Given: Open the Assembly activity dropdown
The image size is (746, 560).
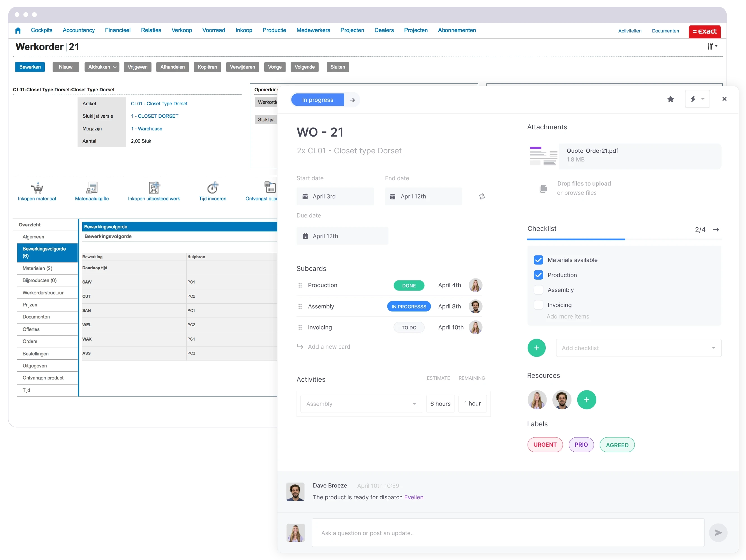Looking at the screenshot, I should pyautogui.click(x=415, y=403).
